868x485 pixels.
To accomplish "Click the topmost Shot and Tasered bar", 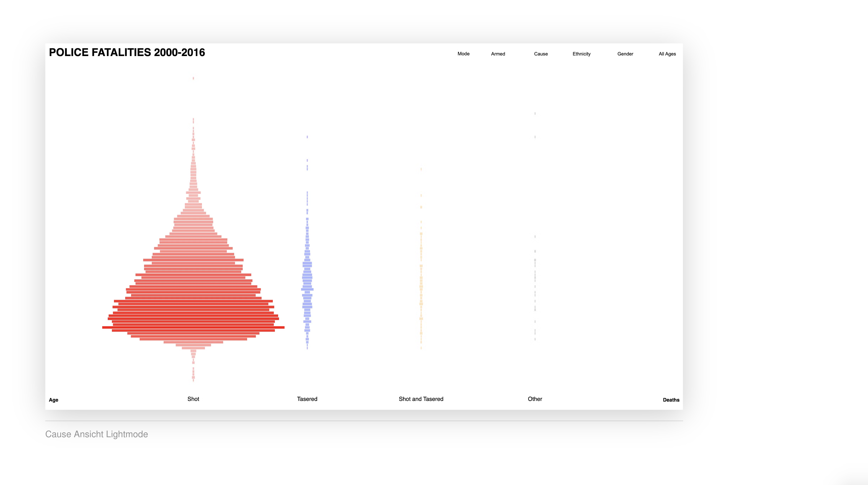I will pos(421,169).
